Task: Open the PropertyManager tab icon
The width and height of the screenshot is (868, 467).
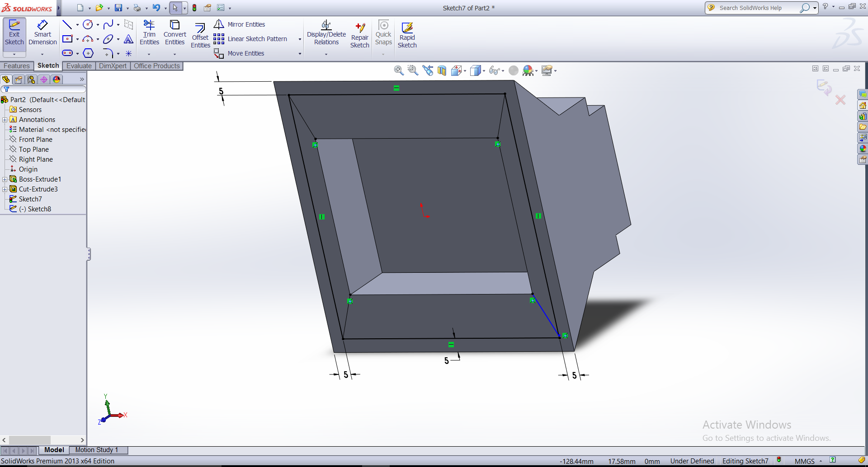Action: click(19, 79)
